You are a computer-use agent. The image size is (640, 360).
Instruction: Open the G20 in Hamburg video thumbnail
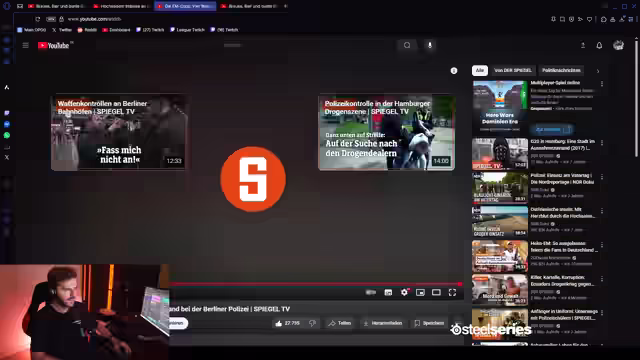click(x=500, y=153)
